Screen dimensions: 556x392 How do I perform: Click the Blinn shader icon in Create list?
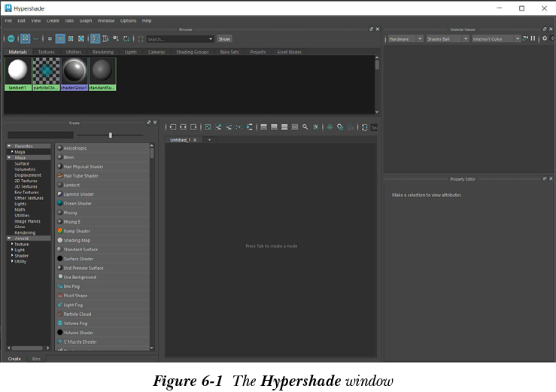[x=59, y=157]
